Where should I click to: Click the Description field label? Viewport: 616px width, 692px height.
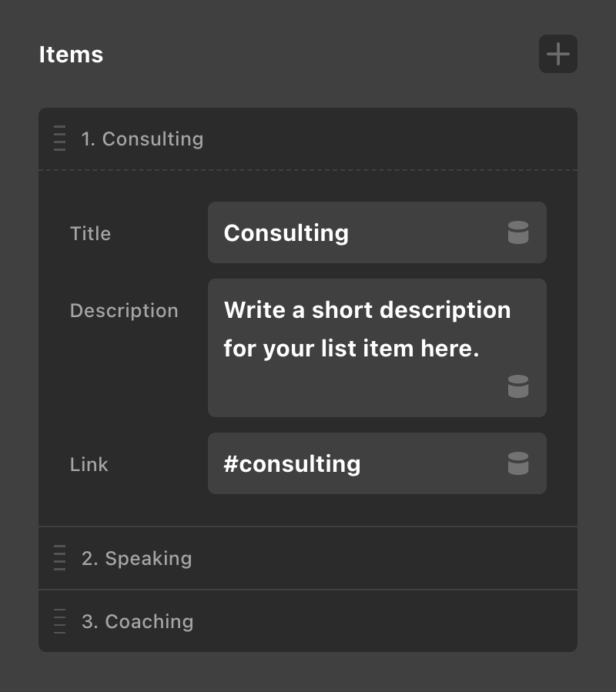pos(124,310)
